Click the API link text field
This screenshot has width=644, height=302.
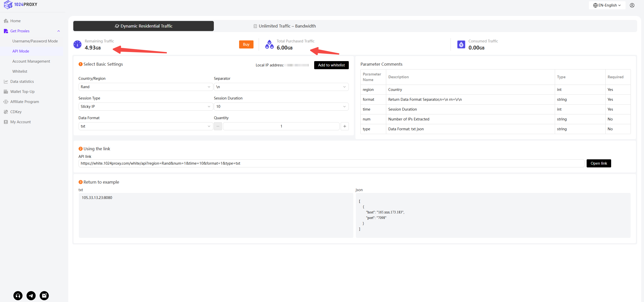pyautogui.click(x=331, y=163)
